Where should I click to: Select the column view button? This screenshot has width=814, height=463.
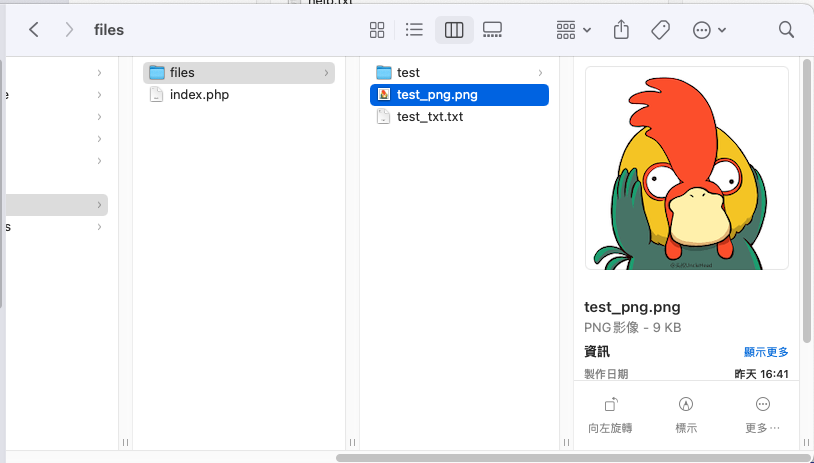click(x=454, y=30)
